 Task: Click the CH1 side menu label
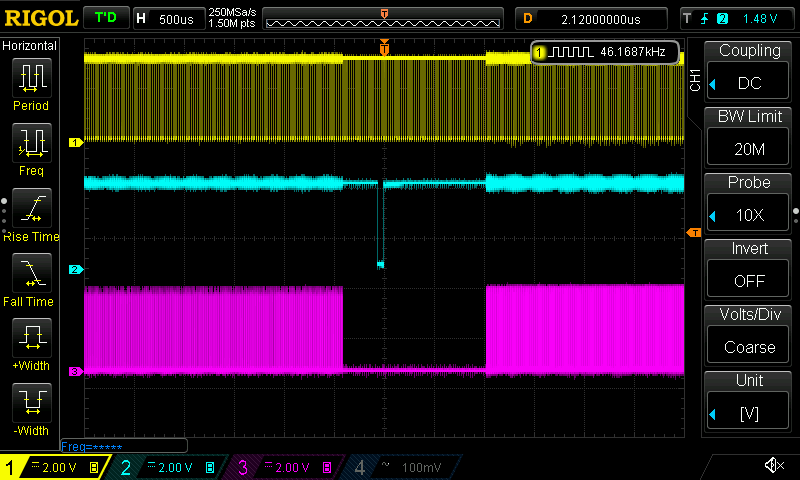pyautogui.click(x=695, y=80)
